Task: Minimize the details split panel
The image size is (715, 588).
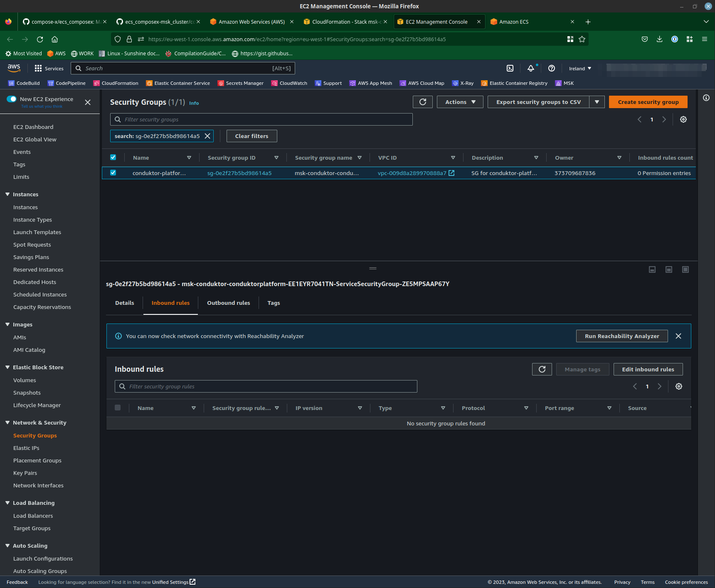Action: click(652, 269)
